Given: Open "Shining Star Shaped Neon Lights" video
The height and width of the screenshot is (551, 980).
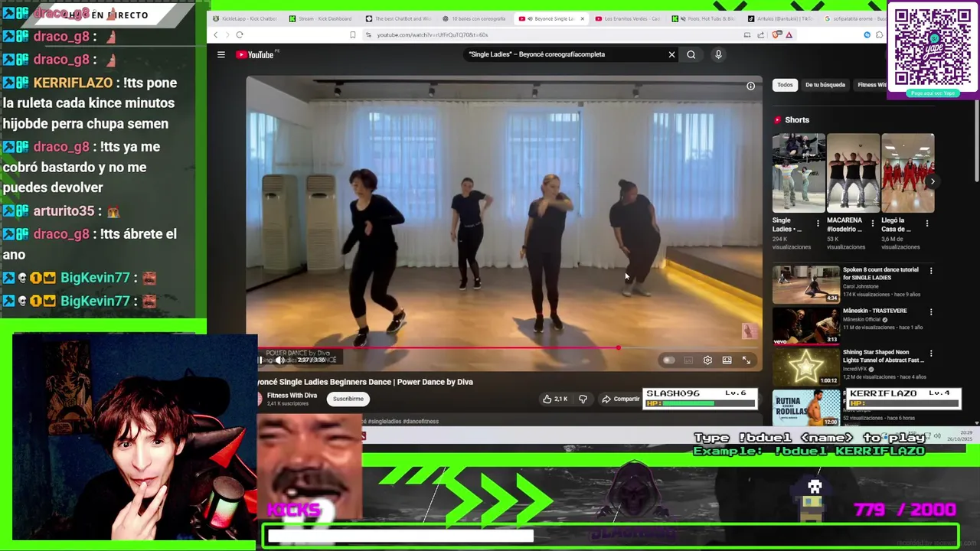Looking at the screenshot, I should point(883,356).
